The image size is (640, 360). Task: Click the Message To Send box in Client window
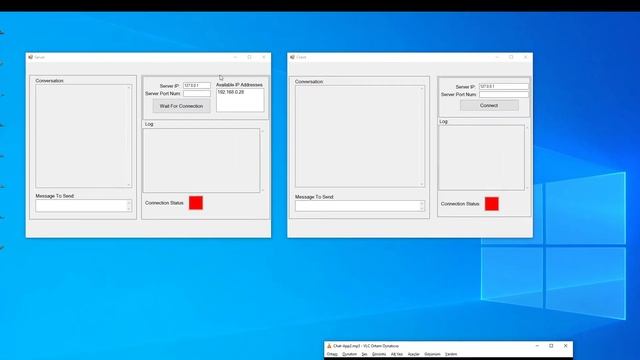click(360, 206)
